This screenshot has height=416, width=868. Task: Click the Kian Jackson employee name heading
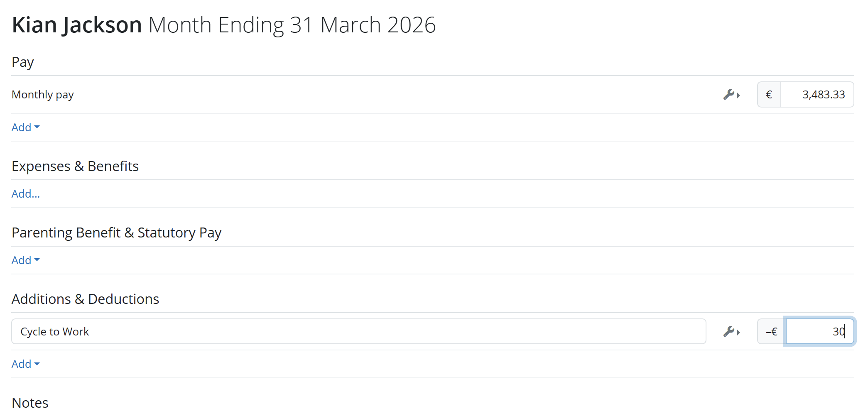(77, 25)
